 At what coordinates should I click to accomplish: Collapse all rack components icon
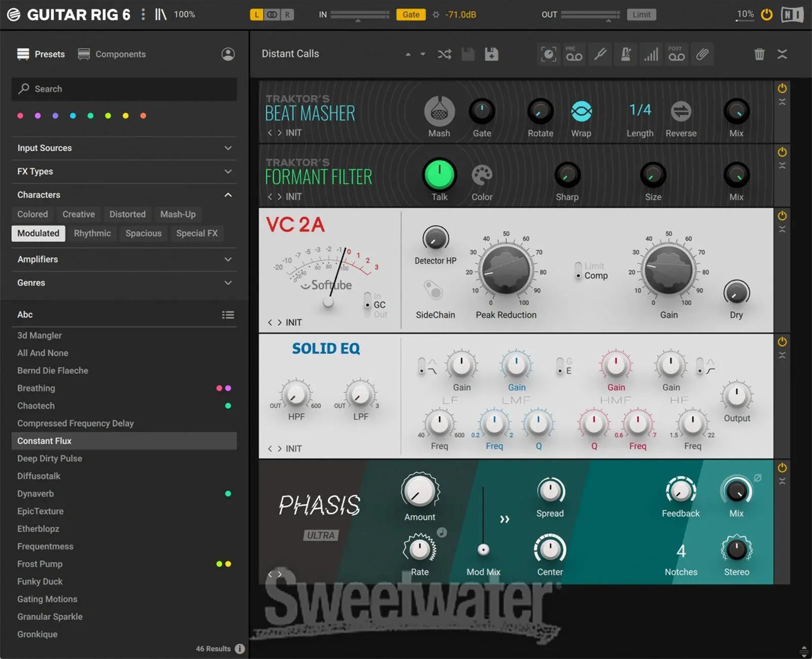click(x=782, y=54)
